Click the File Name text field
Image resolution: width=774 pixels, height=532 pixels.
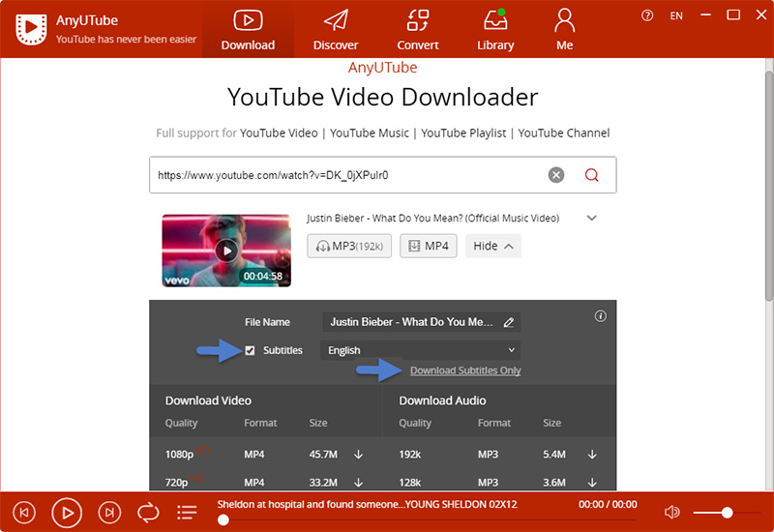pos(421,322)
